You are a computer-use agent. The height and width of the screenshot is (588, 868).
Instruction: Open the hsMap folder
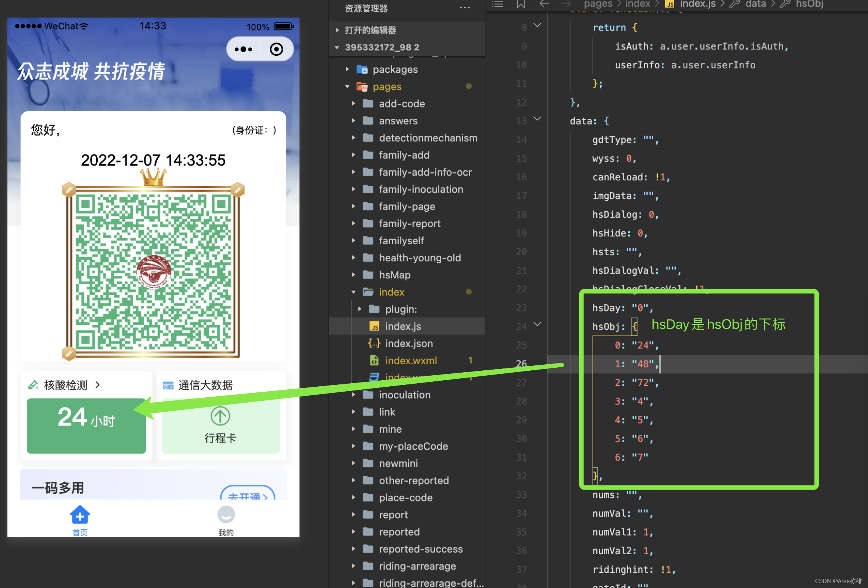(394, 275)
